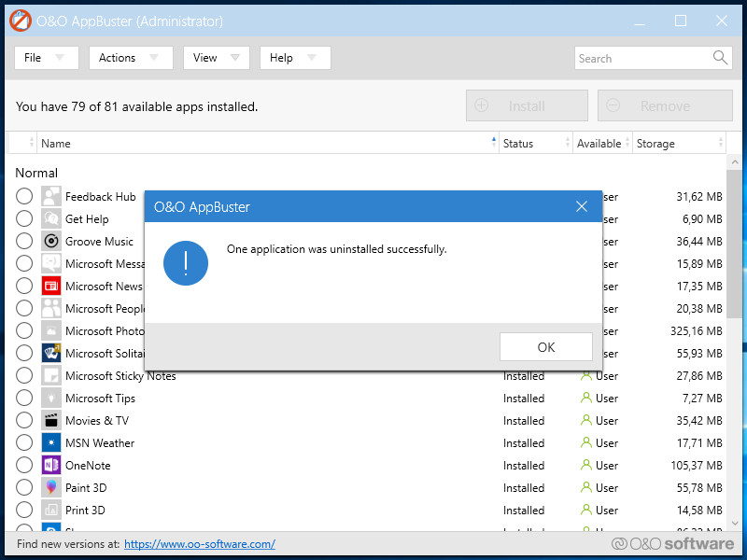This screenshot has width=747, height=560.
Task: Click the Microsoft News app icon
Action: click(51, 286)
